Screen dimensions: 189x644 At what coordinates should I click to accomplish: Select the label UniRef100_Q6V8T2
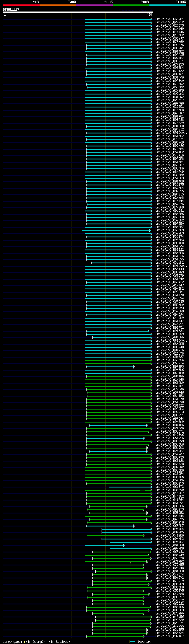point(170,487)
